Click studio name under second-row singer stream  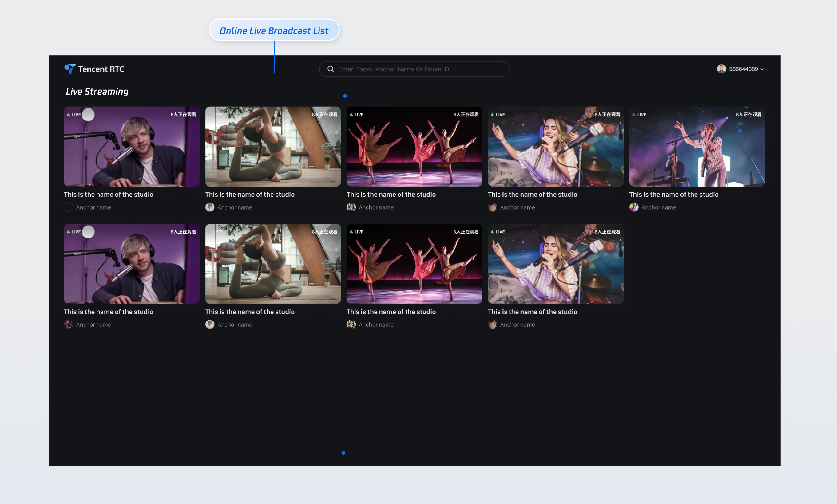point(532,312)
